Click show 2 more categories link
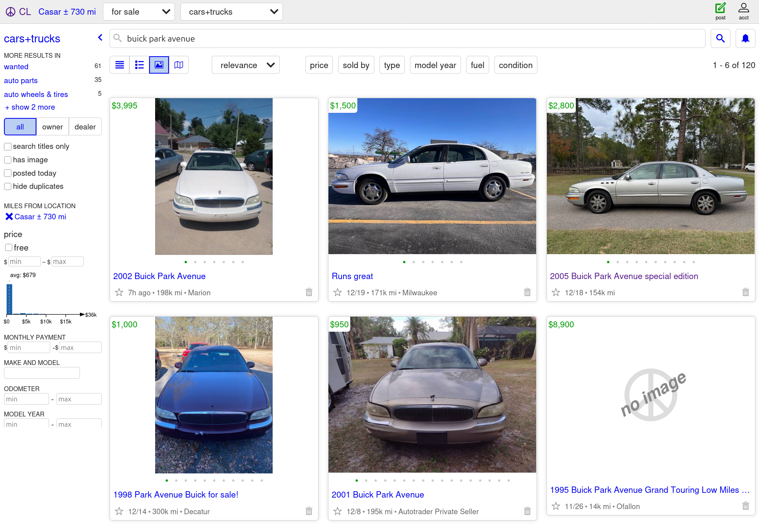Screen dimensions: 759x532 click(30, 107)
